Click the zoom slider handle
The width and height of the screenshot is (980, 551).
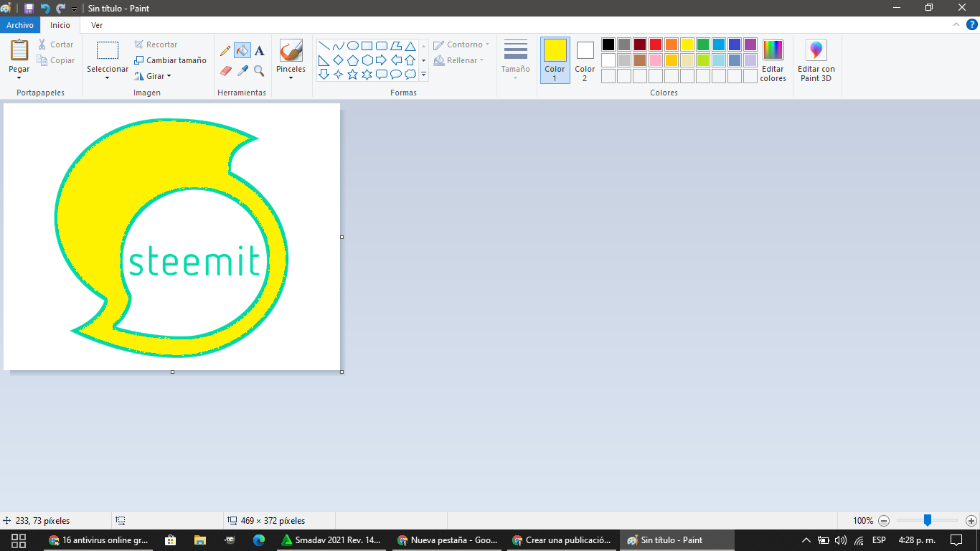[x=928, y=520]
